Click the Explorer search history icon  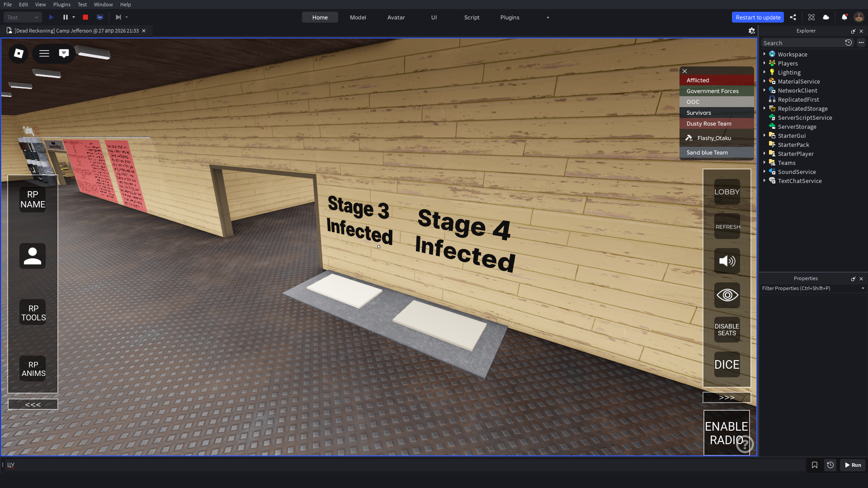[849, 42]
